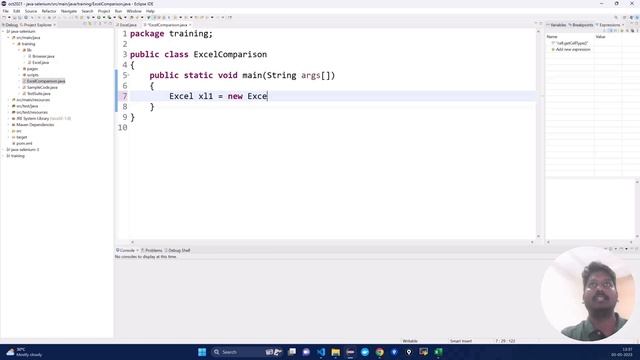Click Add new expression row
This screenshot has width=640, height=360.
573,49
